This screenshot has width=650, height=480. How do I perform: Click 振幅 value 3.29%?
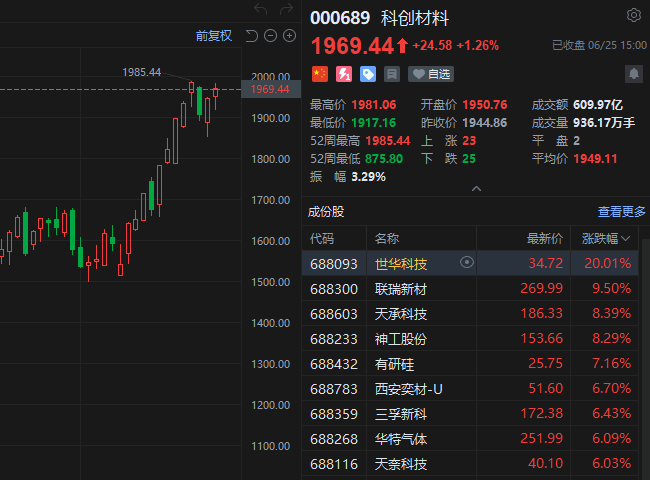pos(369,177)
